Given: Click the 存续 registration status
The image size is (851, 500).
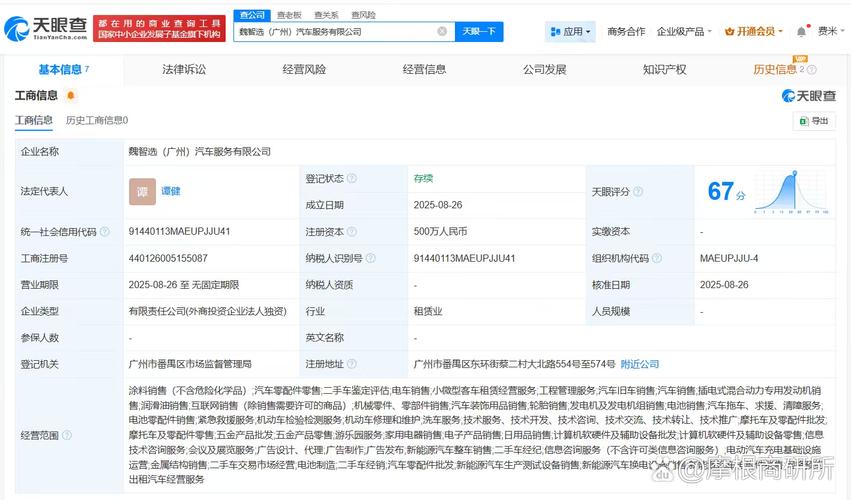Looking at the screenshot, I should [x=423, y=179].
